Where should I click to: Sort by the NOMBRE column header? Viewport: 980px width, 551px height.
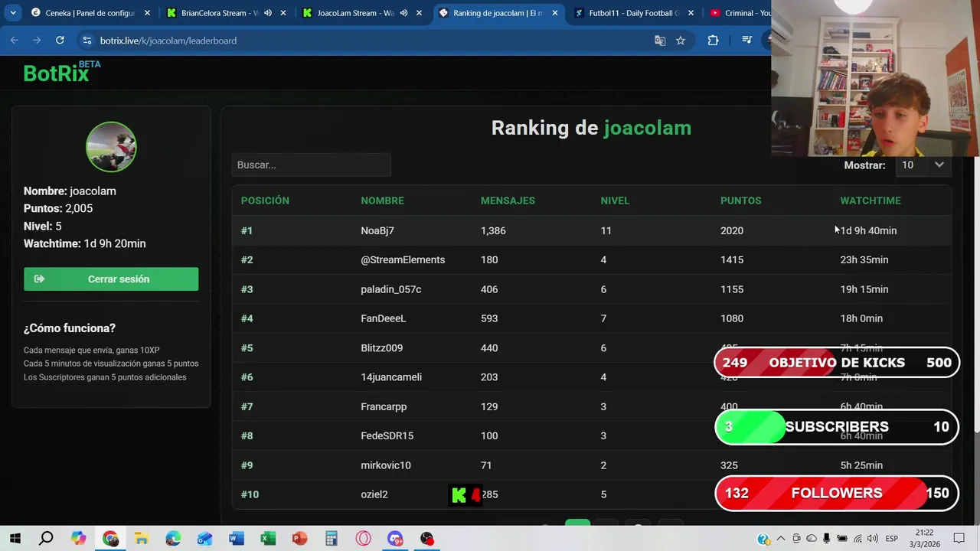[x=382, y=201]
